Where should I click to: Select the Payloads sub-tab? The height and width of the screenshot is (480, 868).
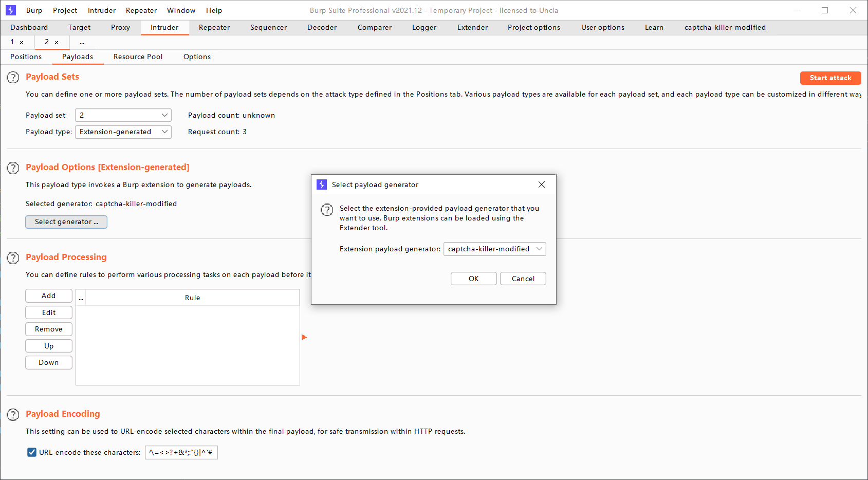pyautogui.click(x=78, y=57)
